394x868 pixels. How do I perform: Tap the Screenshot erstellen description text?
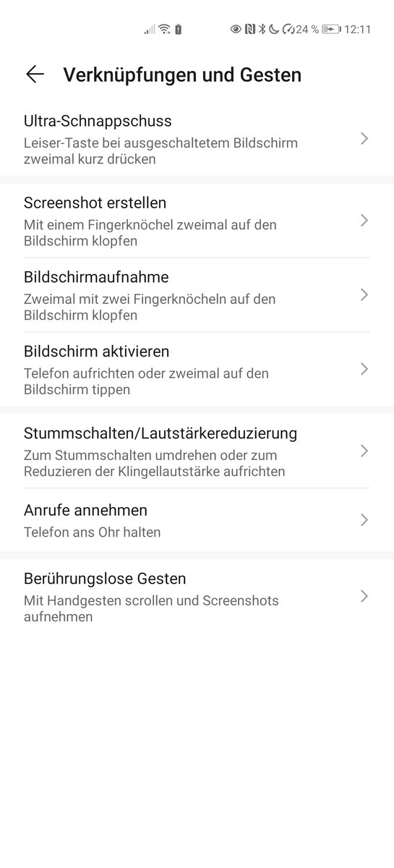click(x=150, y=233)
